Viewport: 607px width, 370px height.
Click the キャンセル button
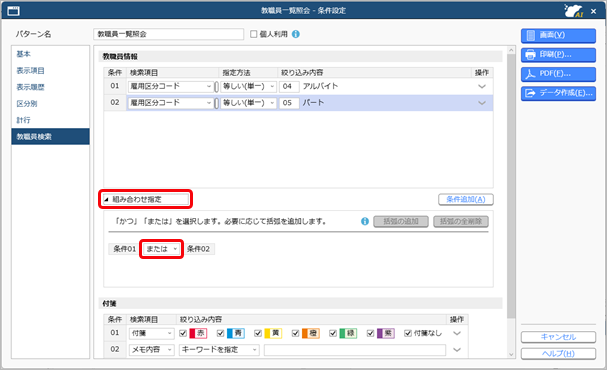(x=558, y=337)
